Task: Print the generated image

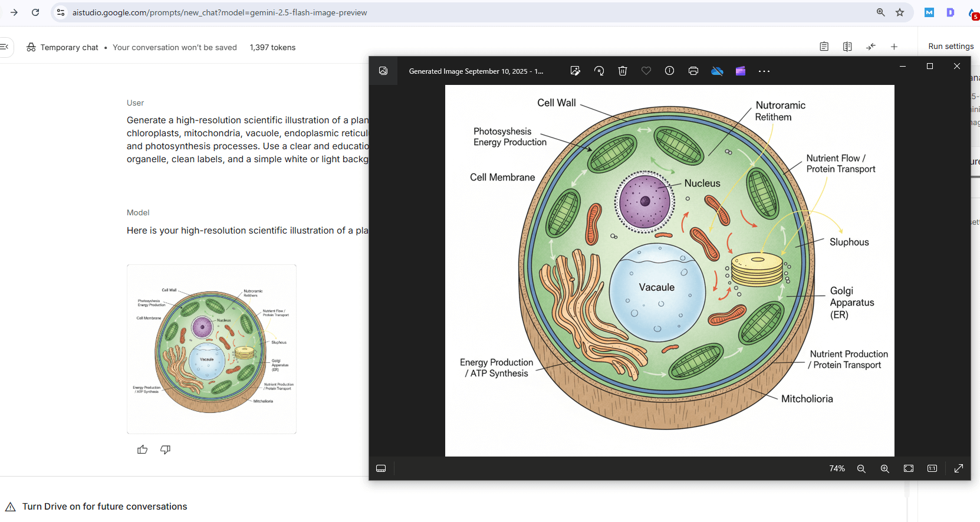Action: (x=693, y=71)
